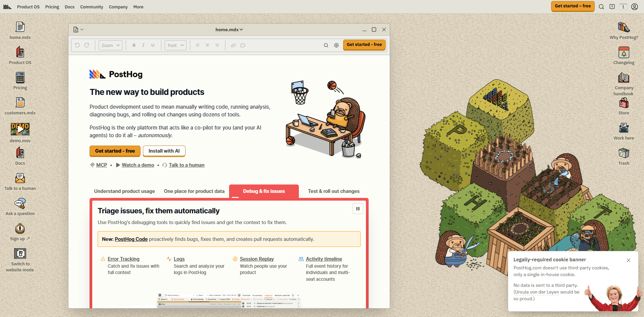Open the Logs link
Screen dimensions: 644x317
pos(179,259)
